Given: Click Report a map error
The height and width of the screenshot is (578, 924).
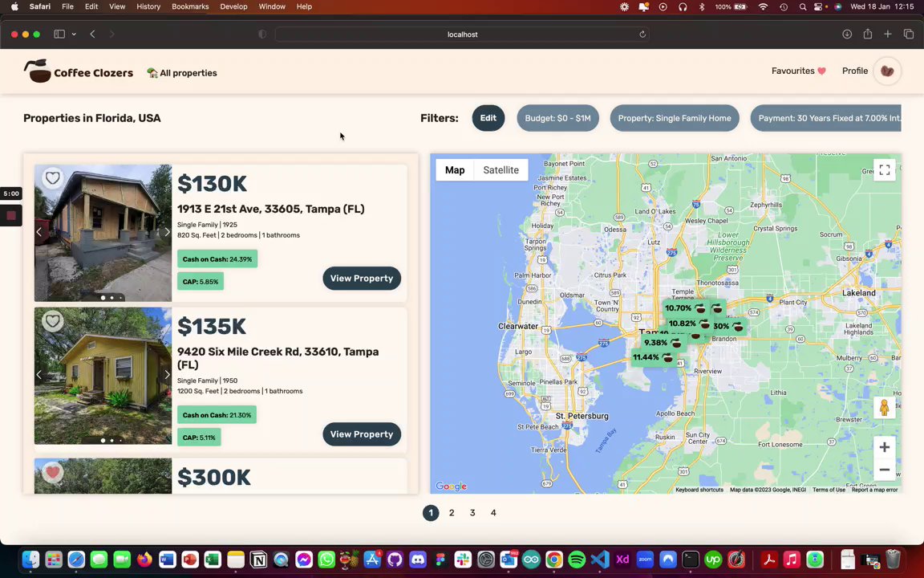Looking at the screenshot, I should tap(874, 490).
